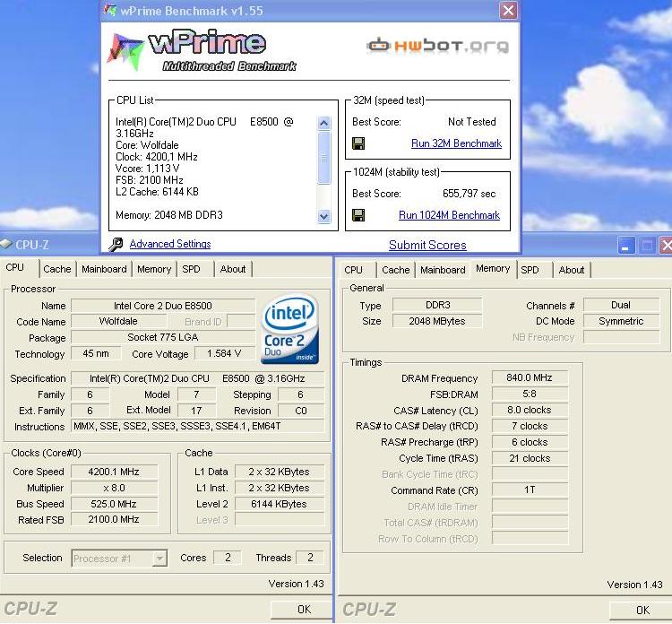Open About tab in left CPU-Z window
The height and width of the screenshot is (624, 672).
click(x=233, y=269)
